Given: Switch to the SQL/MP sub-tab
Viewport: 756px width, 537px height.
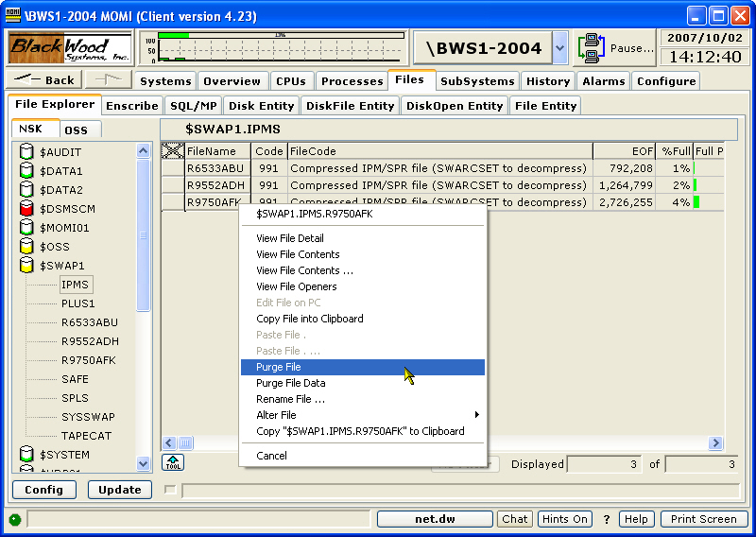Looking at the screenshot, I should click(194, 106).
